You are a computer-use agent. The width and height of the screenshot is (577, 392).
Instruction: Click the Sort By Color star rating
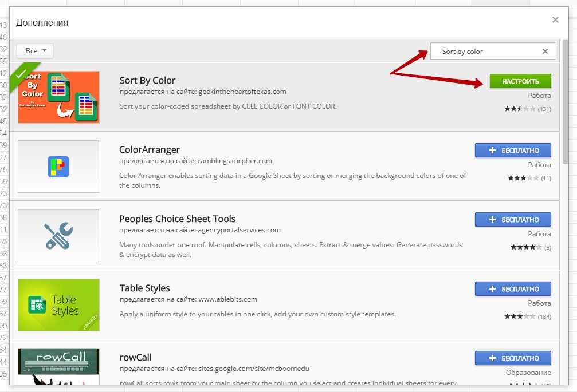point(520,109)
